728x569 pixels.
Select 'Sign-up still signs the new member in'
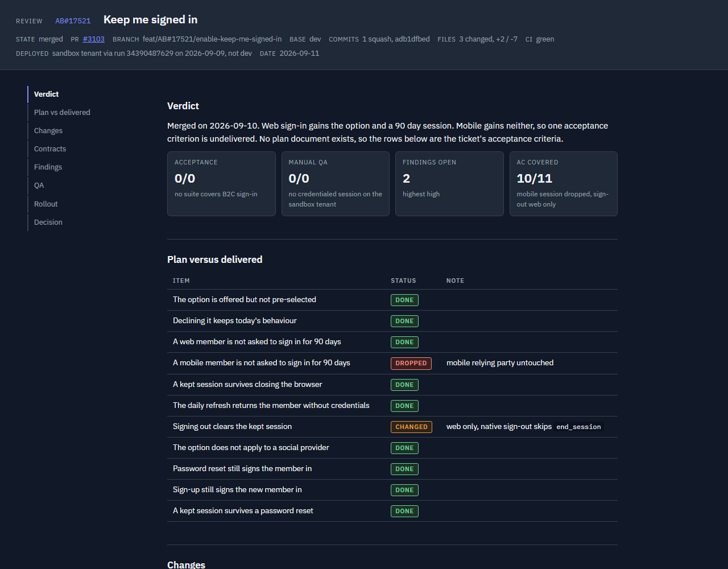pyautogui.click(x=237, y=490)
